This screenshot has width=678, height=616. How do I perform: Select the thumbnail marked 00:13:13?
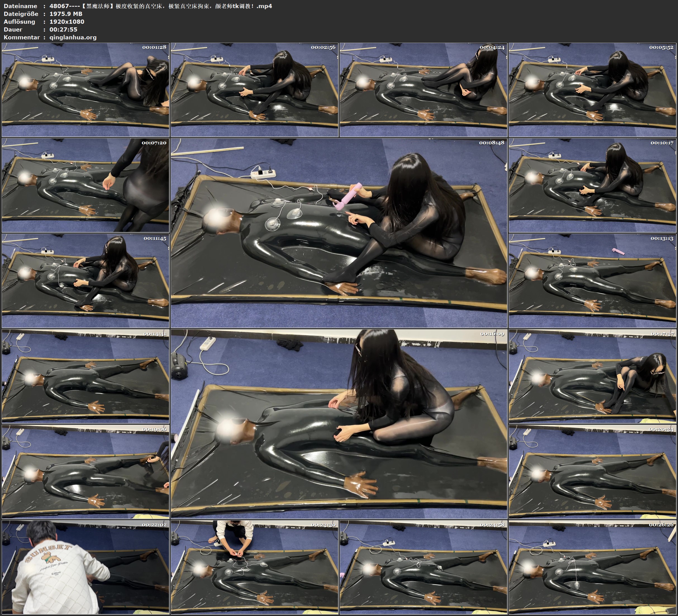click(592, 280)
